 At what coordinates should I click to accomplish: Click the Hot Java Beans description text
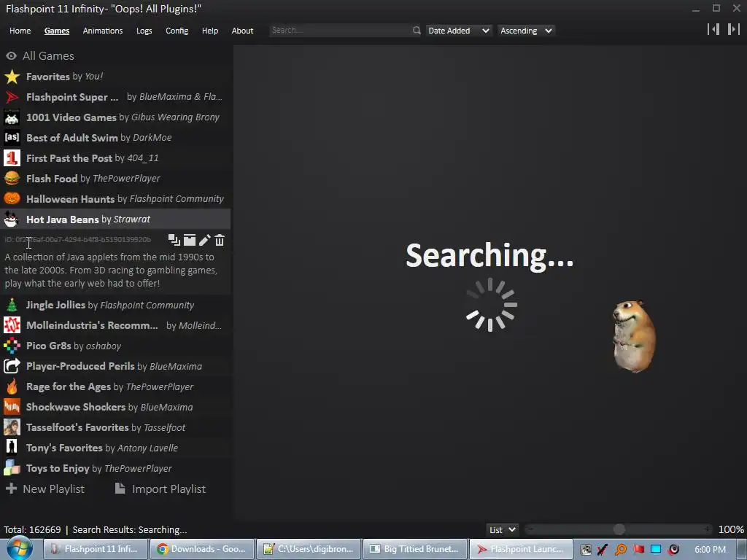pos(111,270)
